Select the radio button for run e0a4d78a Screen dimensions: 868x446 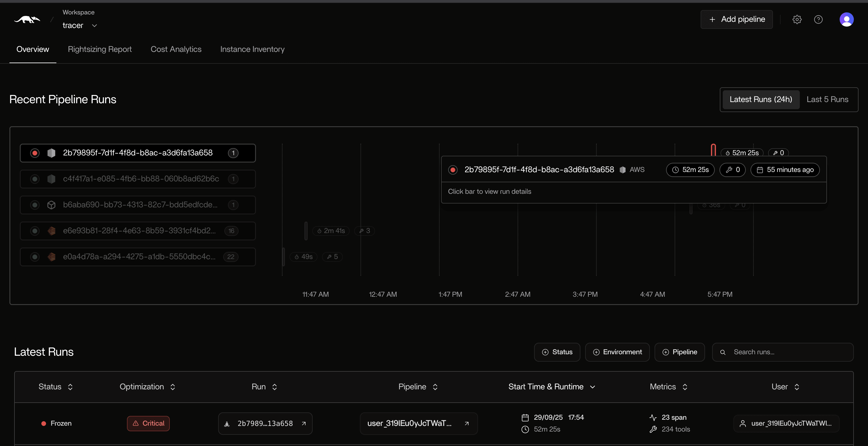coord(35,257)
